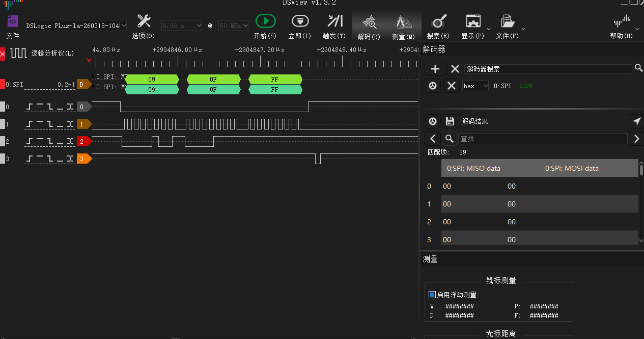
Task: Add a new decoder with plus button
Action: pyautogui.click(x=435, y=69)
